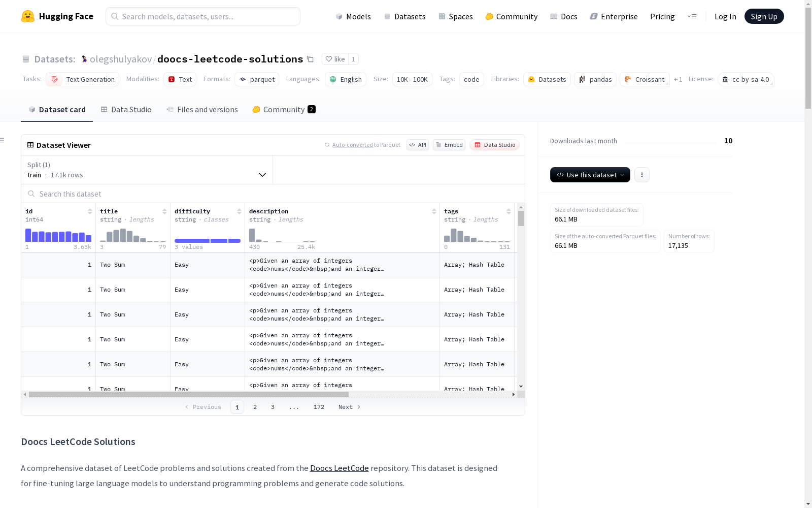Open the sidebar table of contents icon
Viewport: 812px width, 508px height.
click(3, 140)
